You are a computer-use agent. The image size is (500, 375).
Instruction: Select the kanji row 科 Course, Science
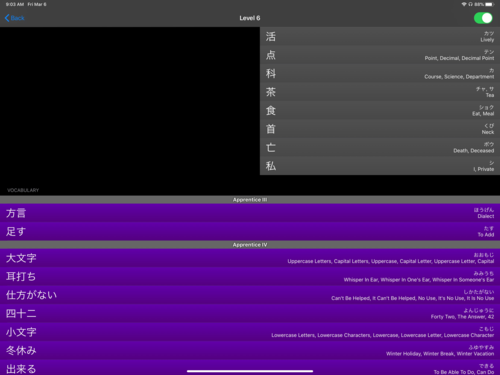point(380,73)
